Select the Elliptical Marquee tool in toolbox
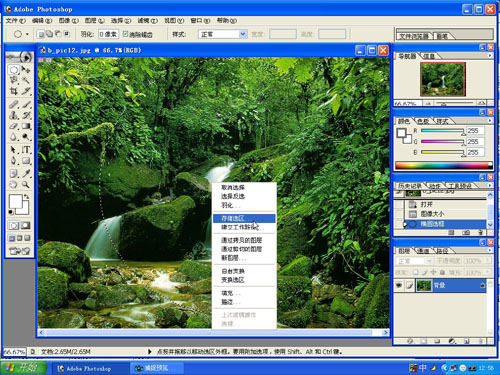500x375 pixels. pos(13,70)
